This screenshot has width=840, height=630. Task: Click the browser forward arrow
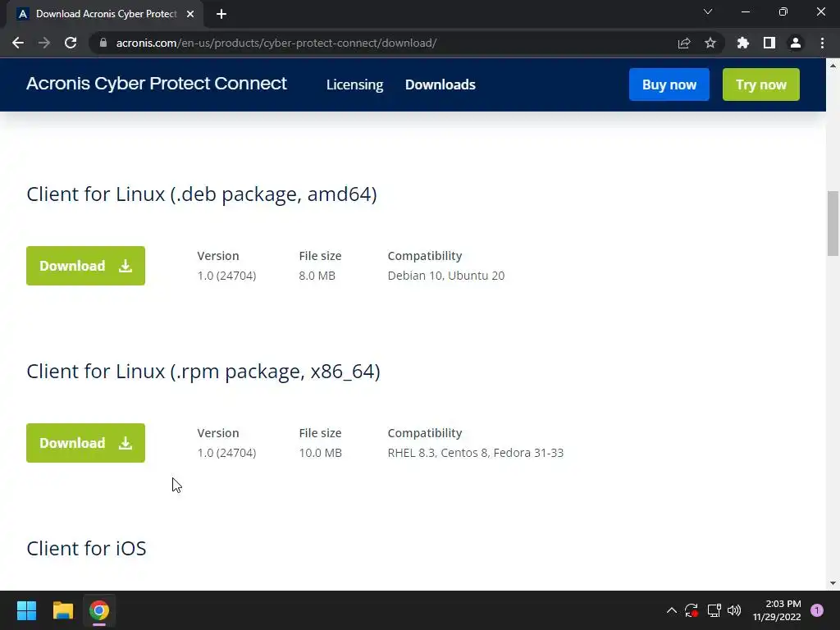[44, 43]
